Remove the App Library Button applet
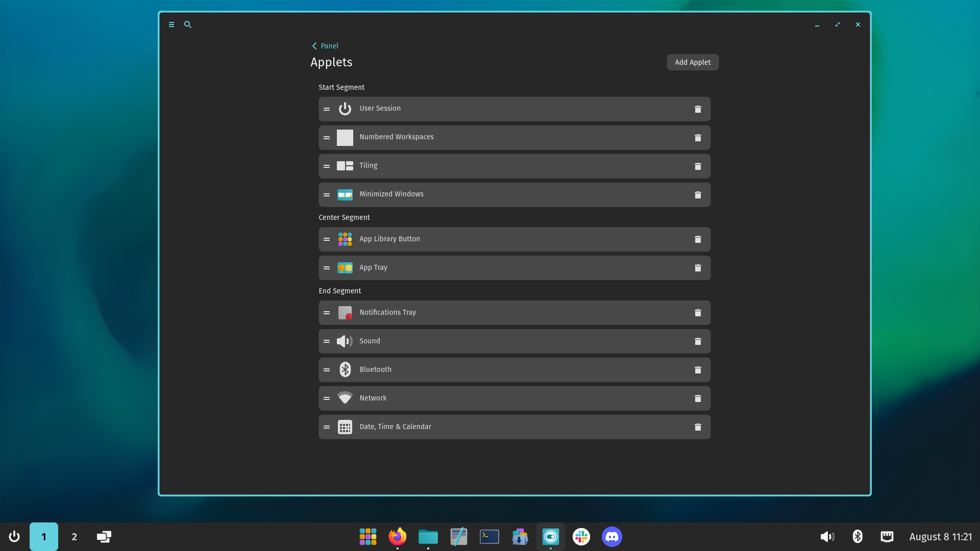 pyautogui.click(x=698, y=239)
